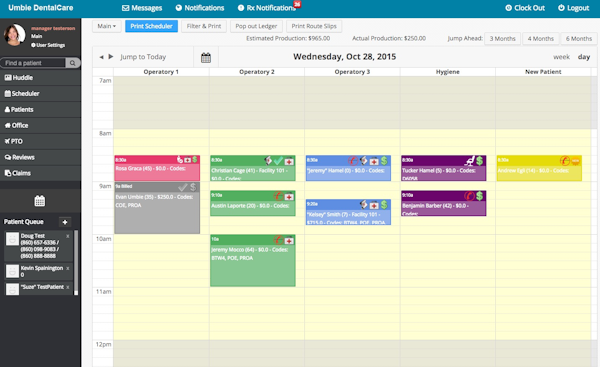Viewport: 600px width, 367px height.
Task: Select the gray Evan Umble appointment block
Action: [x=157, y=208]
